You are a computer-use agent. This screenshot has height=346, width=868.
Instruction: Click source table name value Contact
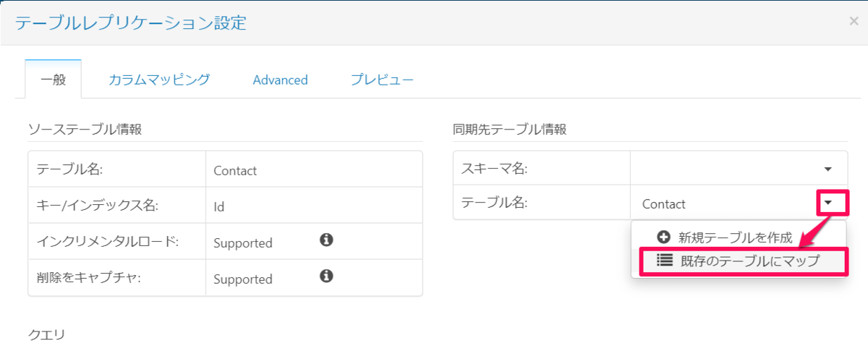[x=236, y=171]
